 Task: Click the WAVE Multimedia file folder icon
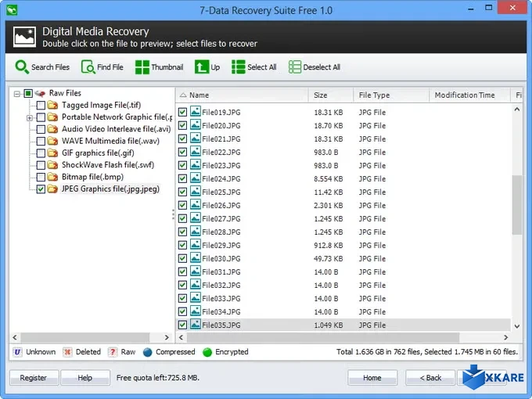pyautogui.click(x=52, y=141)
